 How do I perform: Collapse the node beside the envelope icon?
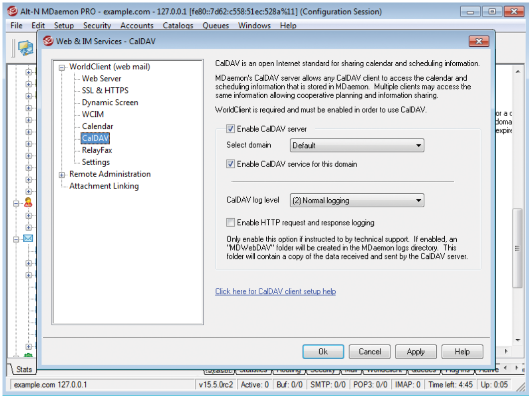click(x=16, y=239)
